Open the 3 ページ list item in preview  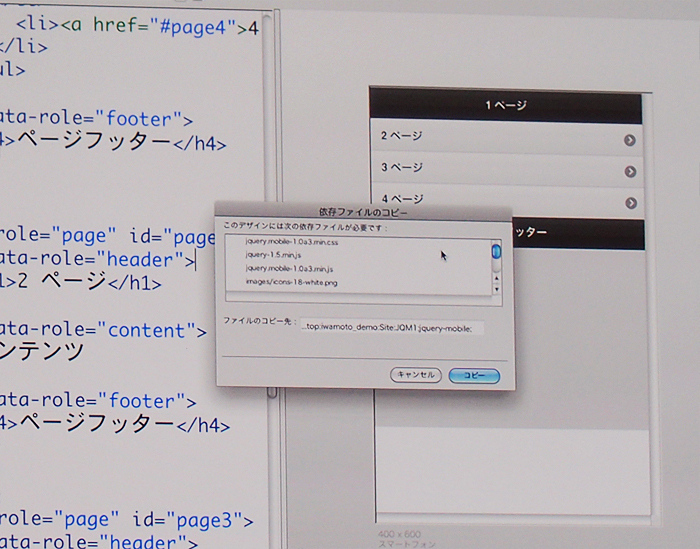point(507,171)
